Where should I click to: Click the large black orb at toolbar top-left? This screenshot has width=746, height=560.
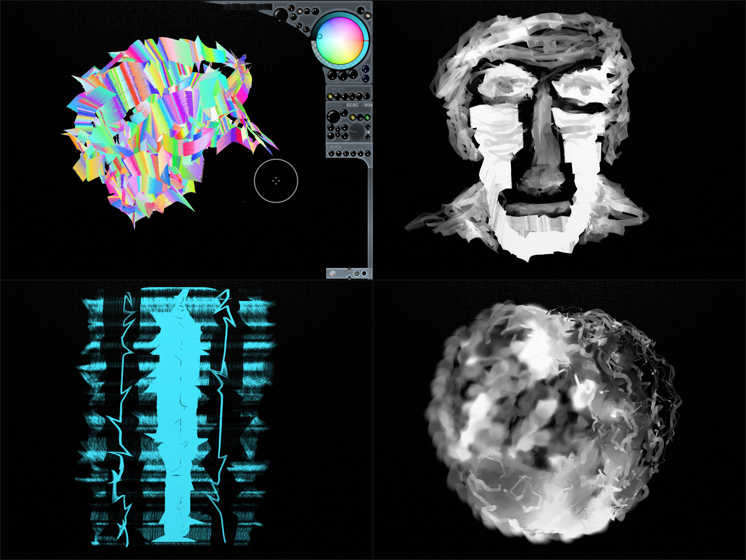[280, 15]
